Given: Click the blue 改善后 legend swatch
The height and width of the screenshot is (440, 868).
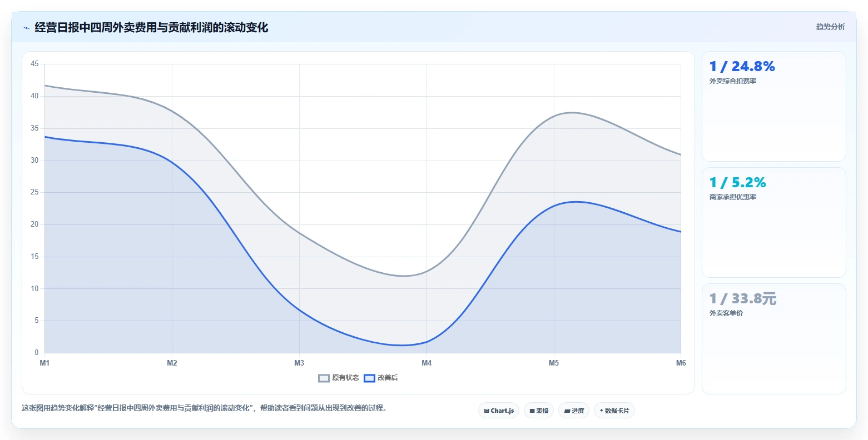Looking at the screenshot, I should pos(370,378).
